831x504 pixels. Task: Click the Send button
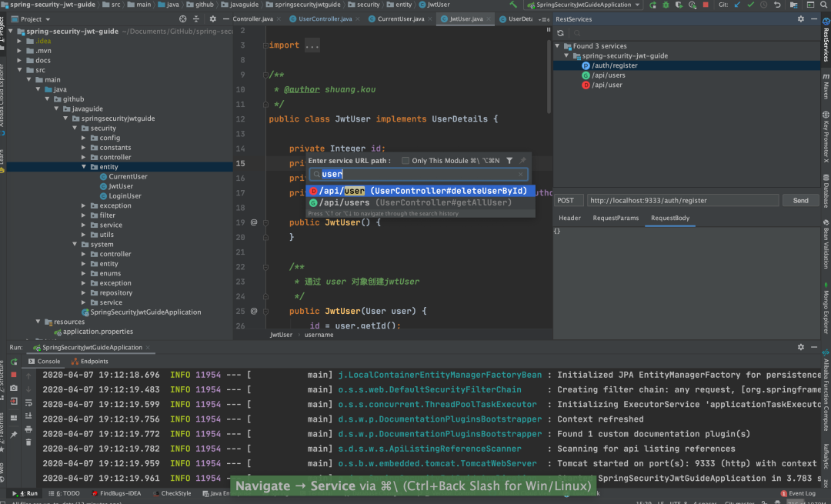(x=800, y=200)
